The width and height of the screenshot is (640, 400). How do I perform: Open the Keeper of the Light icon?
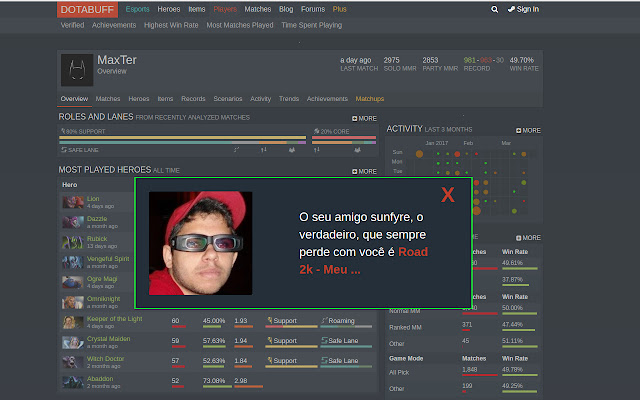(x=73, y=322)
